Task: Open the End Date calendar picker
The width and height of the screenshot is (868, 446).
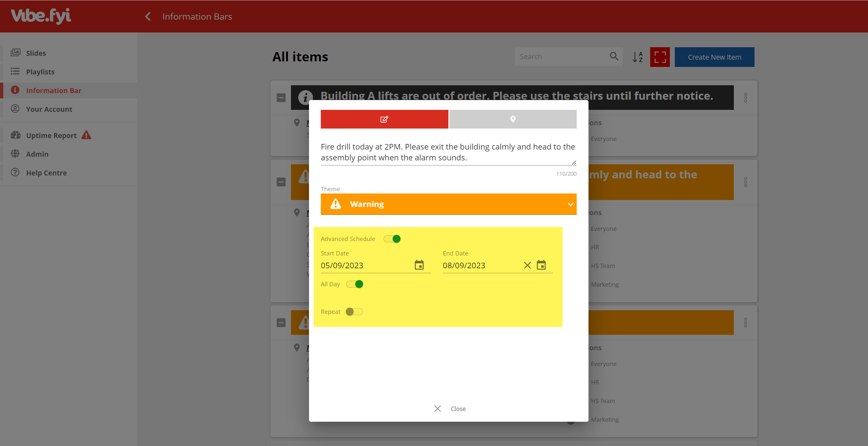Action: click(x=541, y=265)
